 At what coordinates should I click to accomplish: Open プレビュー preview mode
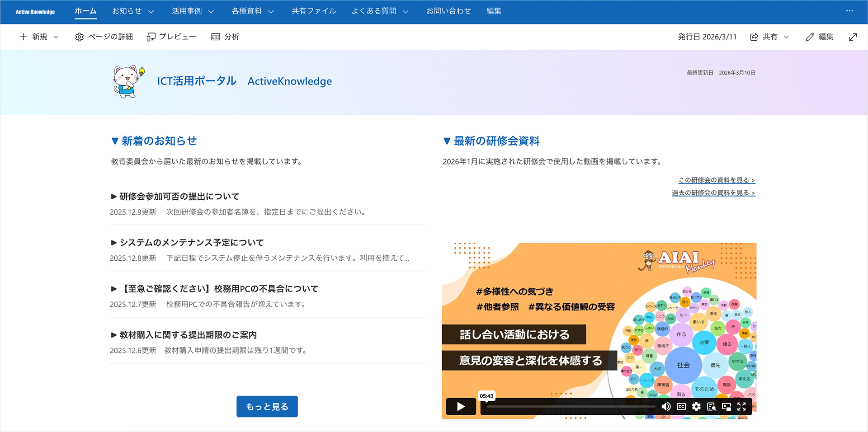pyautogui.click(x=171, y=37)
